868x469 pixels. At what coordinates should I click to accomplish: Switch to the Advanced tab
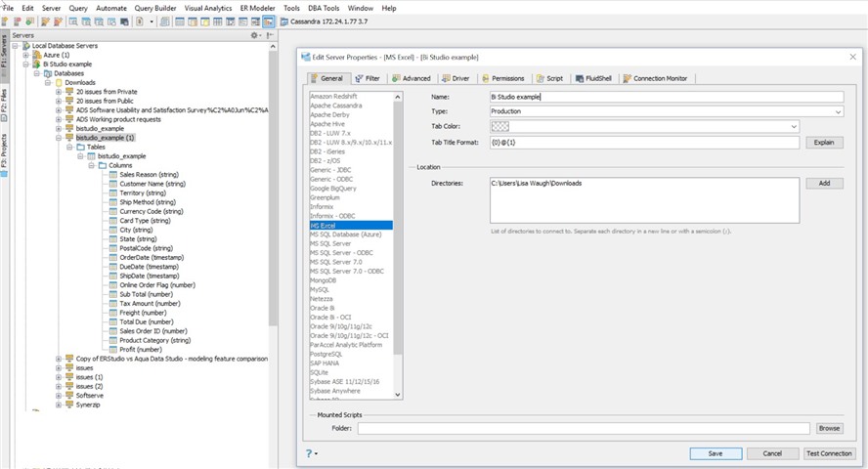click(412, 78)
